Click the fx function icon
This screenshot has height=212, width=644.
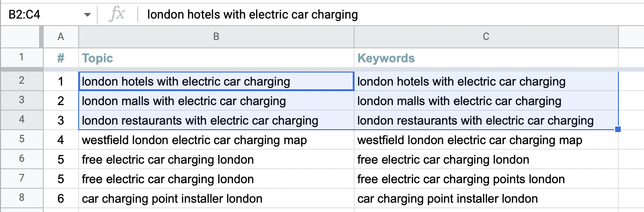point(116,14)
